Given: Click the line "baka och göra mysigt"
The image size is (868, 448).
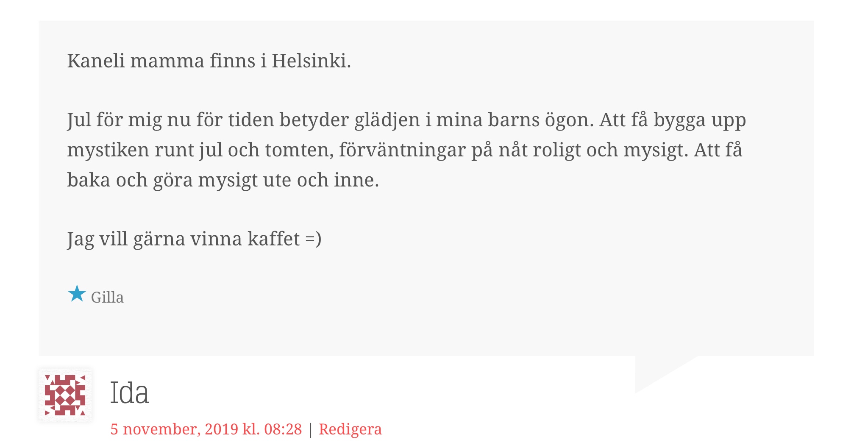Looking at the screenshot, I should coord(223,180).
